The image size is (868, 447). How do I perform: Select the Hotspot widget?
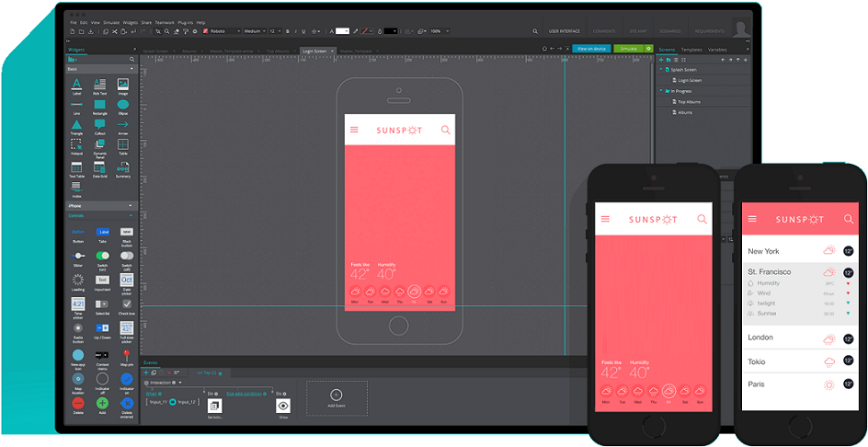tap(76, 145)
